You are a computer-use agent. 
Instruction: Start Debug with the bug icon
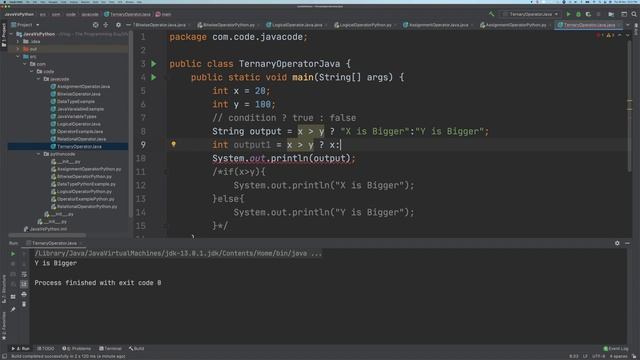578,14
